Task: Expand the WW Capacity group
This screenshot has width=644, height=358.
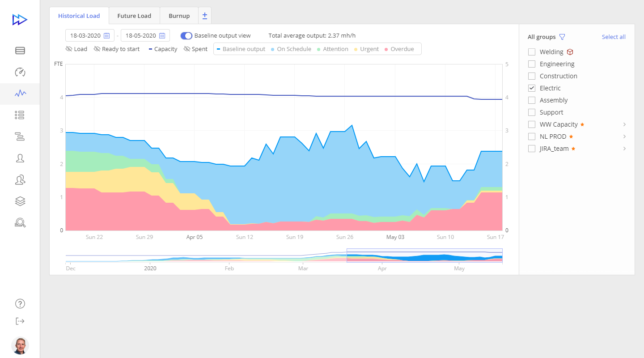Action: click(x=624, y=124)
